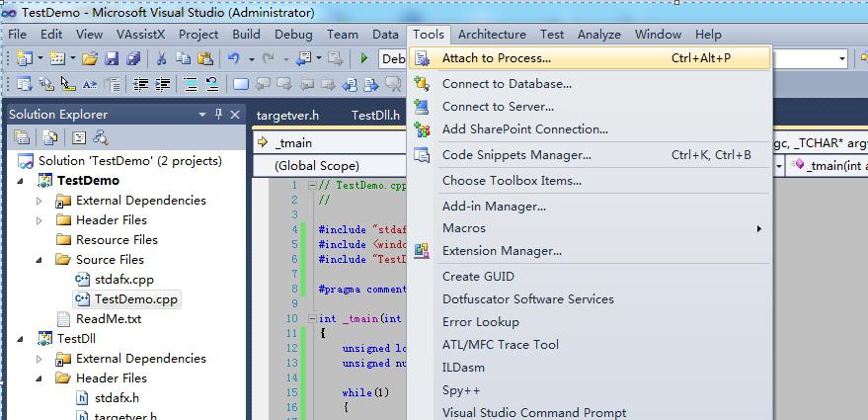Decrease the line indent
This screenshot has height=420, width=868.
tap(140, 84)
